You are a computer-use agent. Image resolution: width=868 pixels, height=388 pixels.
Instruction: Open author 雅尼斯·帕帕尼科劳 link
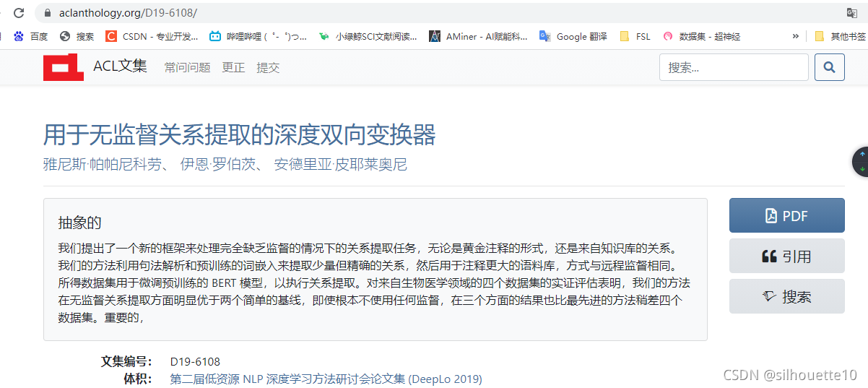(x=102, y=164)
